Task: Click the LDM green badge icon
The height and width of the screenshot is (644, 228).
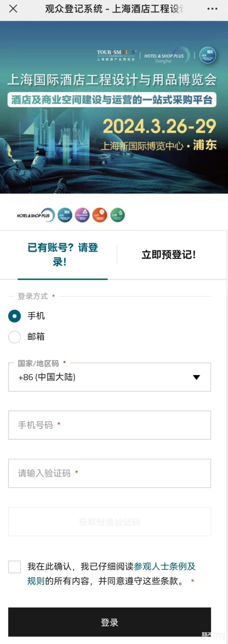Action: pyautogui.click(x=117, y=215)
